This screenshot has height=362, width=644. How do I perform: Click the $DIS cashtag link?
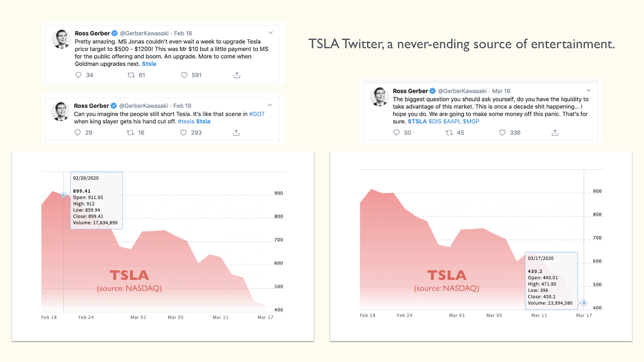tap(434, 122)
